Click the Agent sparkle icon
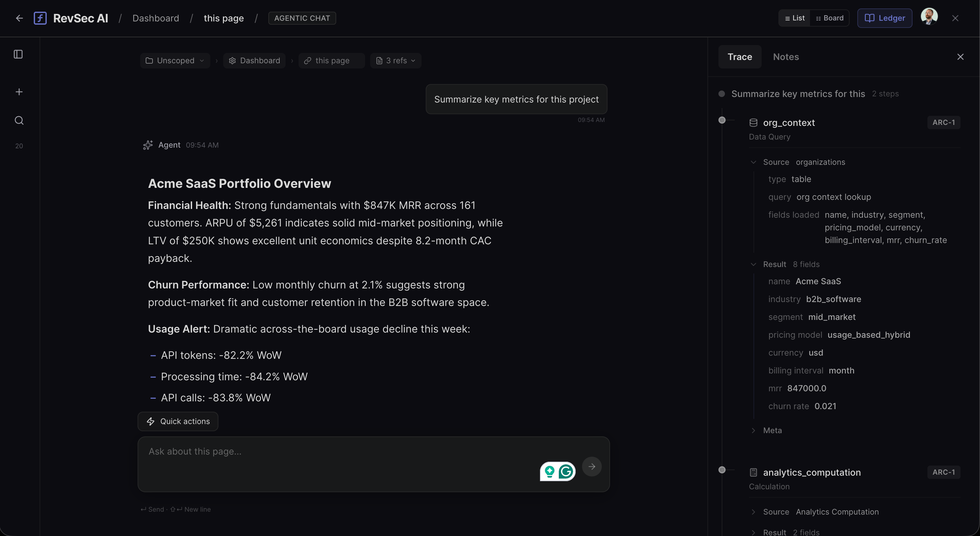The image size is (980, 536). pyautogui.click(x=148, y=145)
